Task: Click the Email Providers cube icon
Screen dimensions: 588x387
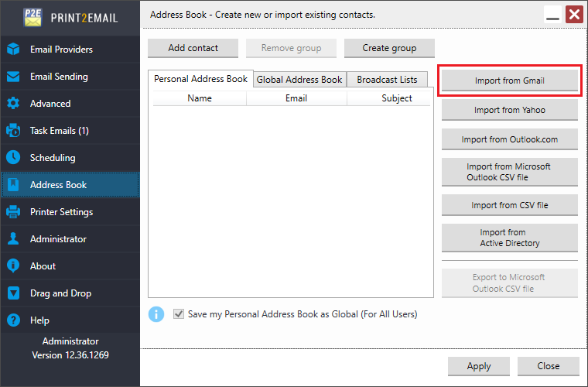Action: click(13, 50)
